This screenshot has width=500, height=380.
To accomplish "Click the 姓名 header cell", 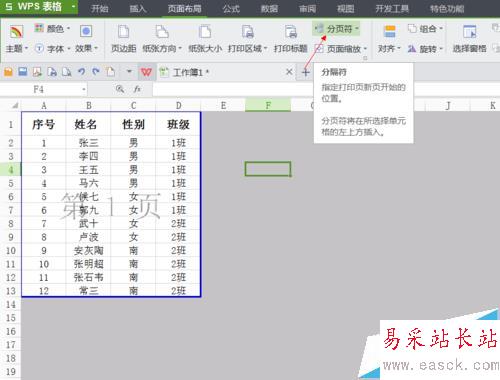I will click(88, 124).
